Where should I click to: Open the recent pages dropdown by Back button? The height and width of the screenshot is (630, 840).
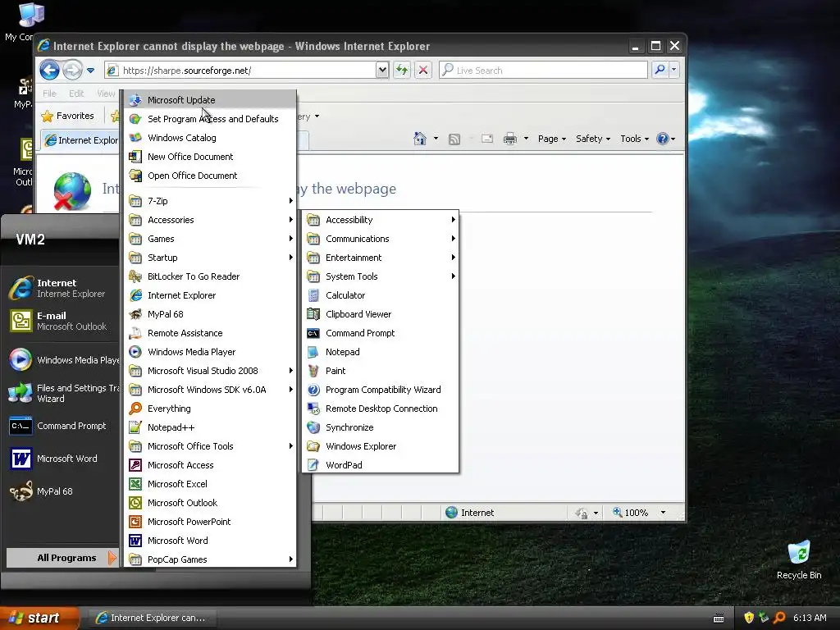click(90, 71)
